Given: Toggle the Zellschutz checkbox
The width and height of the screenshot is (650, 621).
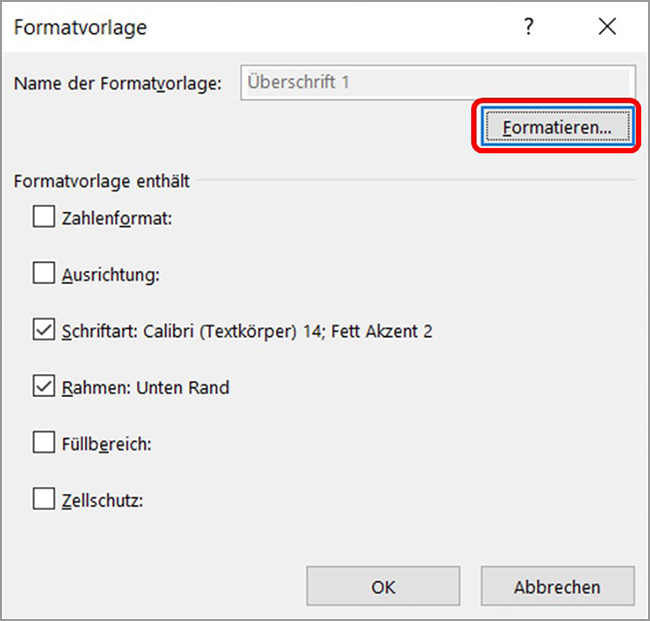Looking at the screenshot, I should (x=44, y=499).
